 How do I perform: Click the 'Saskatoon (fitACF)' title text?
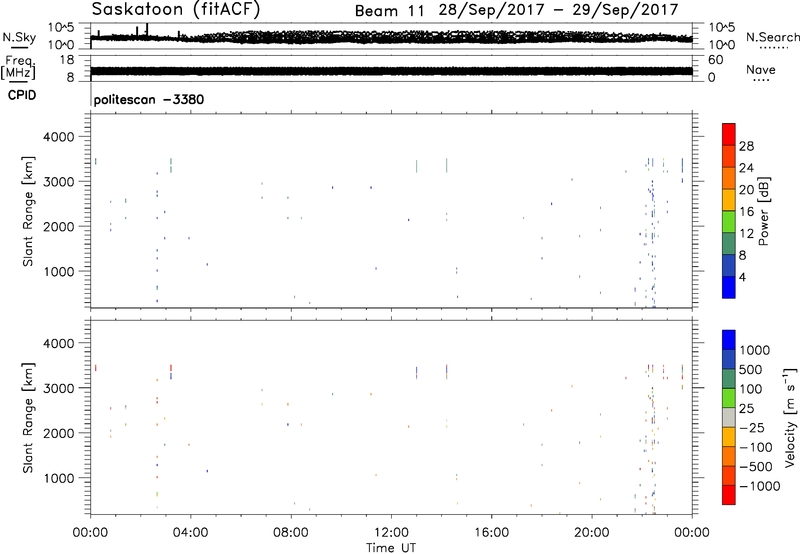pyautogui.click(x=175, y=10)
